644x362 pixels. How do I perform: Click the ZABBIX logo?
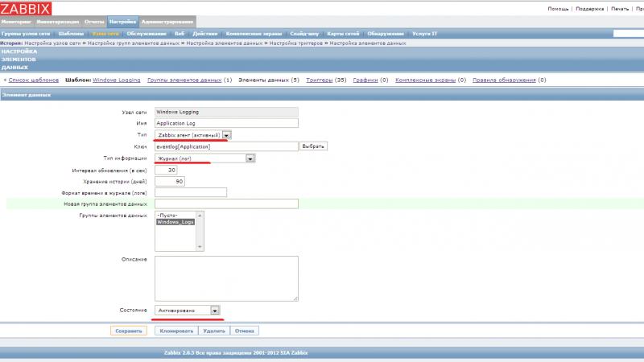tap(27, 9)
